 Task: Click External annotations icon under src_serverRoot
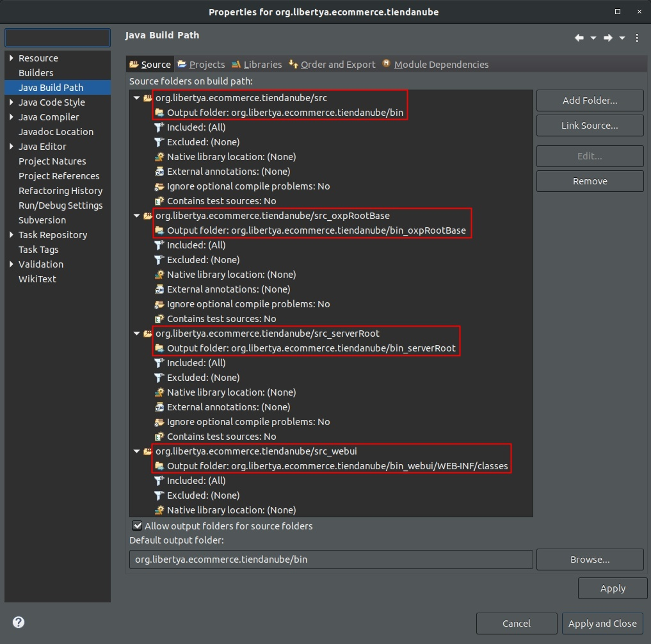click(159, 407)
